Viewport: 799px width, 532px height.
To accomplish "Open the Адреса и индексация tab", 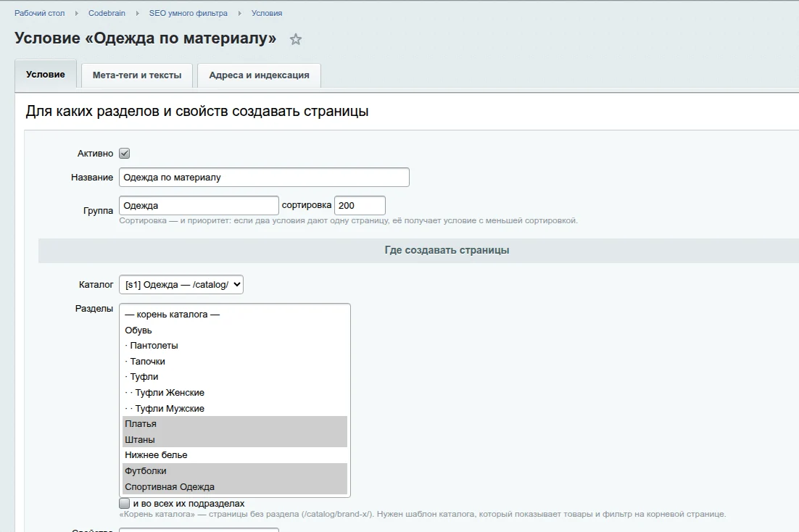I will coord(259,75).
